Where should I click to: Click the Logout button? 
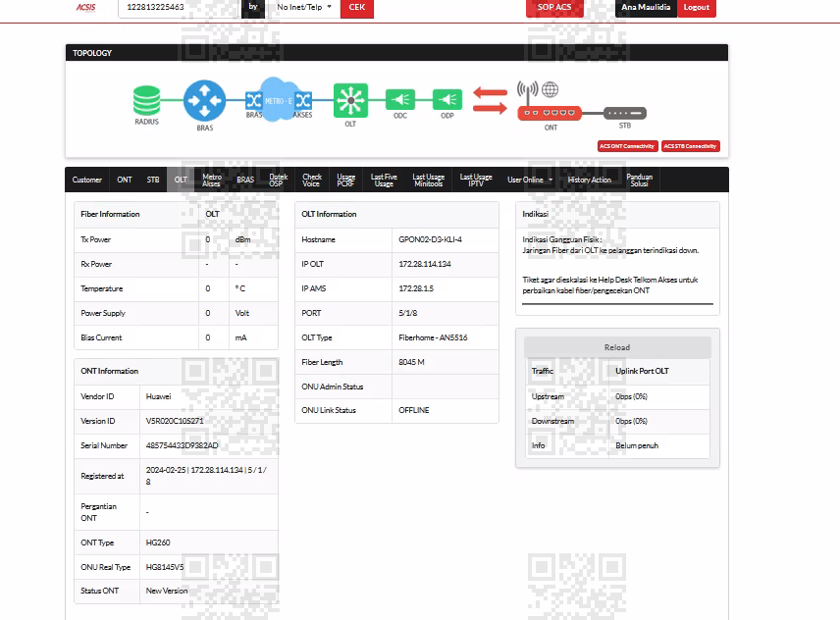click(697, 8)
